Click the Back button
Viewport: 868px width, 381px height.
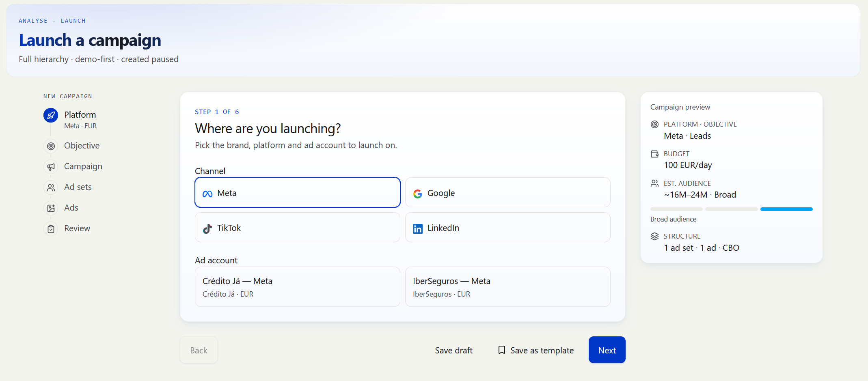(199, 350)
